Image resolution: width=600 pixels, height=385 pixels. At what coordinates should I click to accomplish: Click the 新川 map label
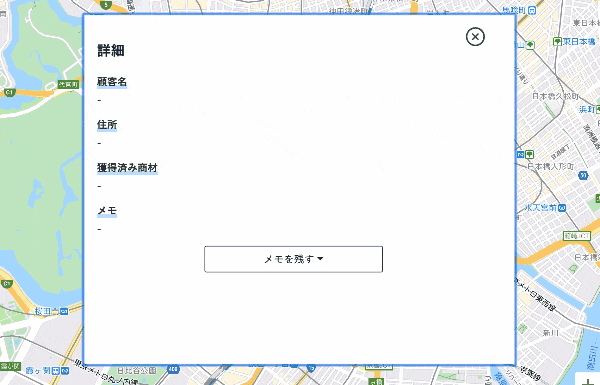tap(551, 333)
